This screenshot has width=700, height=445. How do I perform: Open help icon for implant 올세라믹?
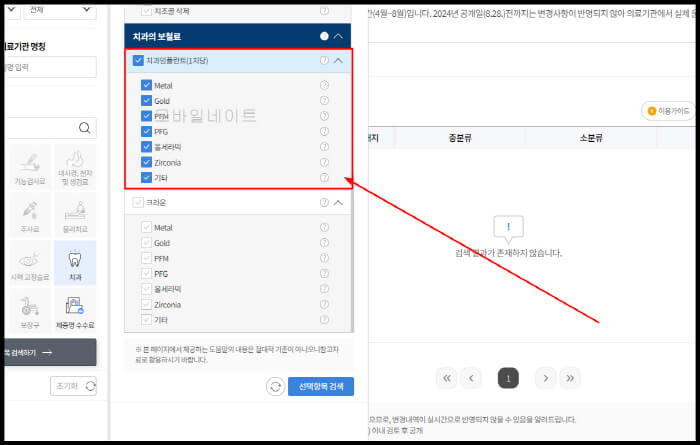tap(324, 147)
